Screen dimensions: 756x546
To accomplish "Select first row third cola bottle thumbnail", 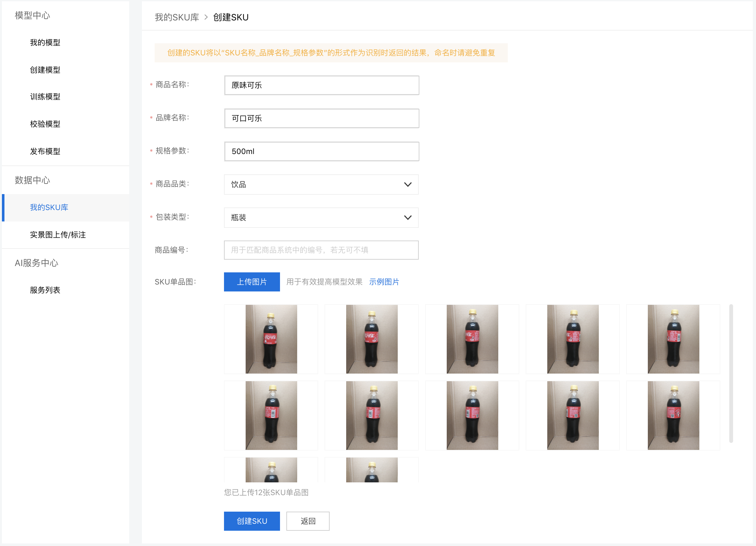I will click(x=472, y=339).
